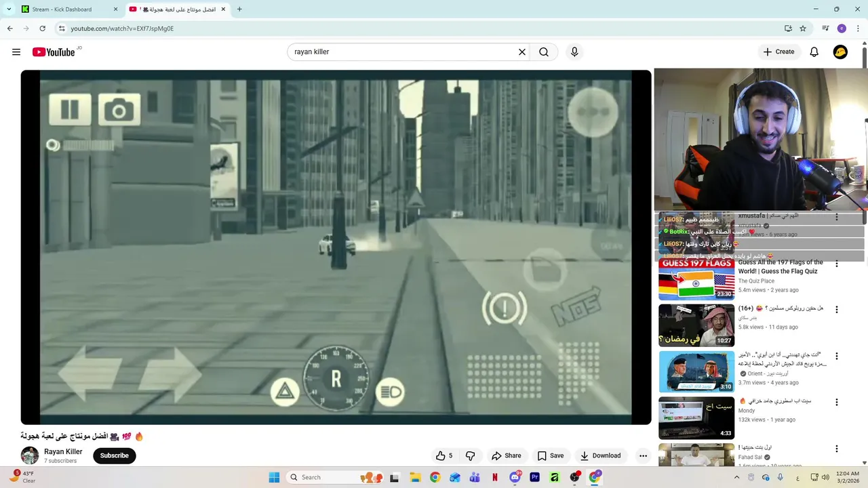Open options for Fahad Sal video
This screenshot has width=868, height=488.
[x=837, y=449]
